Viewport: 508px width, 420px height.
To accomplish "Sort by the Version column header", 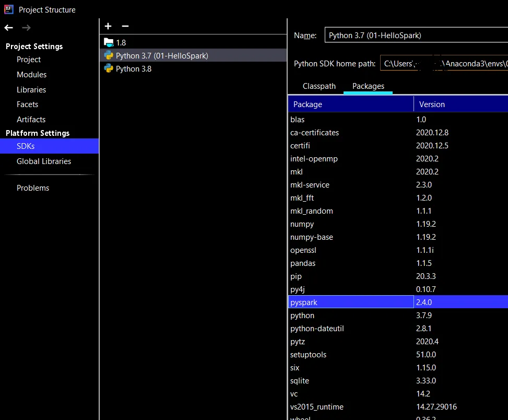I will 461,104.
